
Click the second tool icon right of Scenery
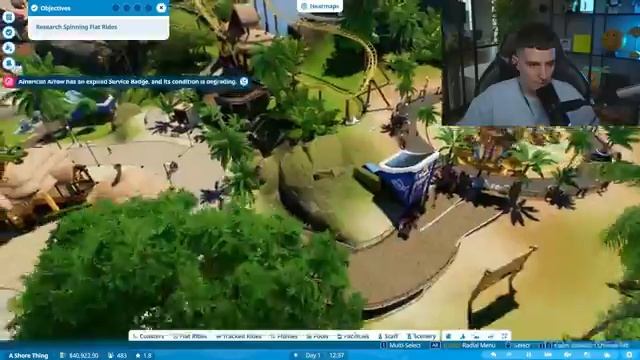point(462,336)
